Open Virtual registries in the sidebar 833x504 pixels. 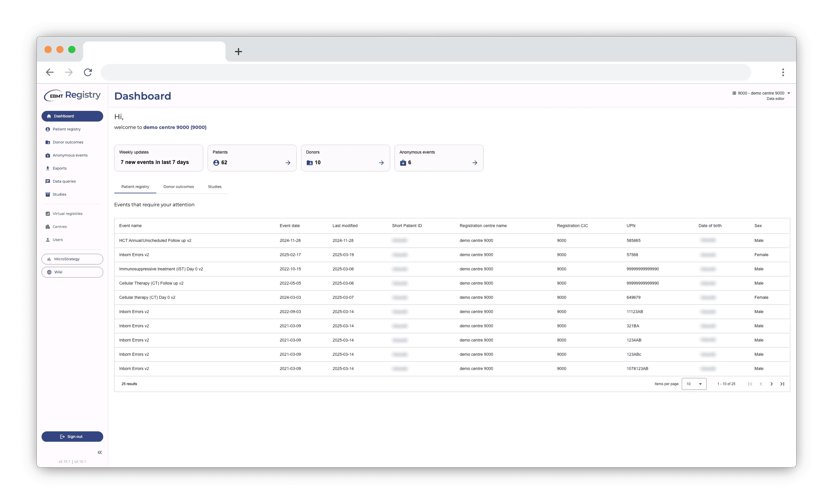67,214
